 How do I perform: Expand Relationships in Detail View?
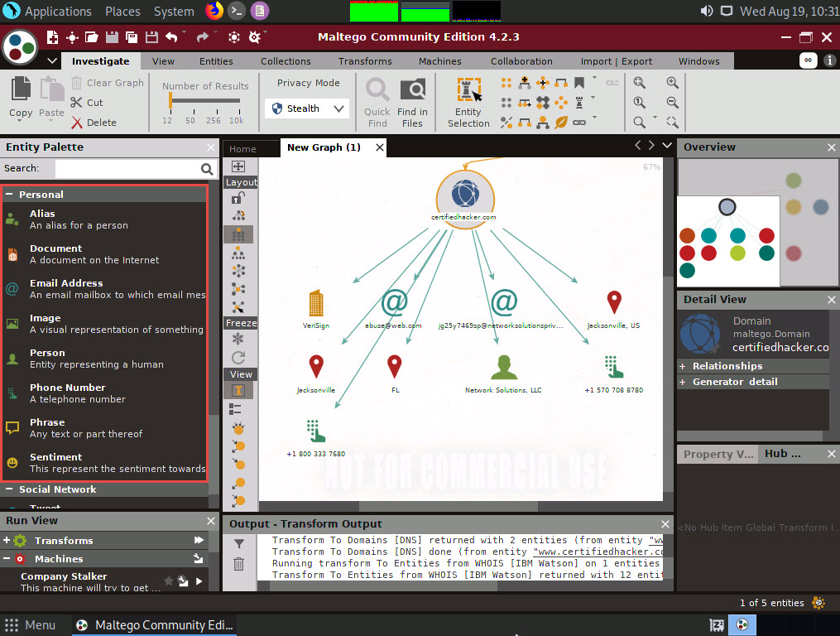click(683, 366)
